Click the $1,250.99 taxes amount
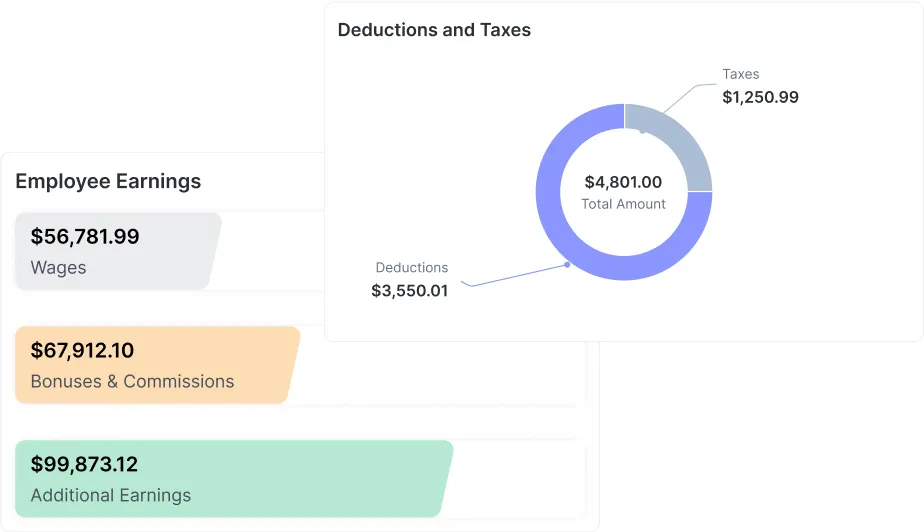Screen dimensions: 924x532 point(760,97)
